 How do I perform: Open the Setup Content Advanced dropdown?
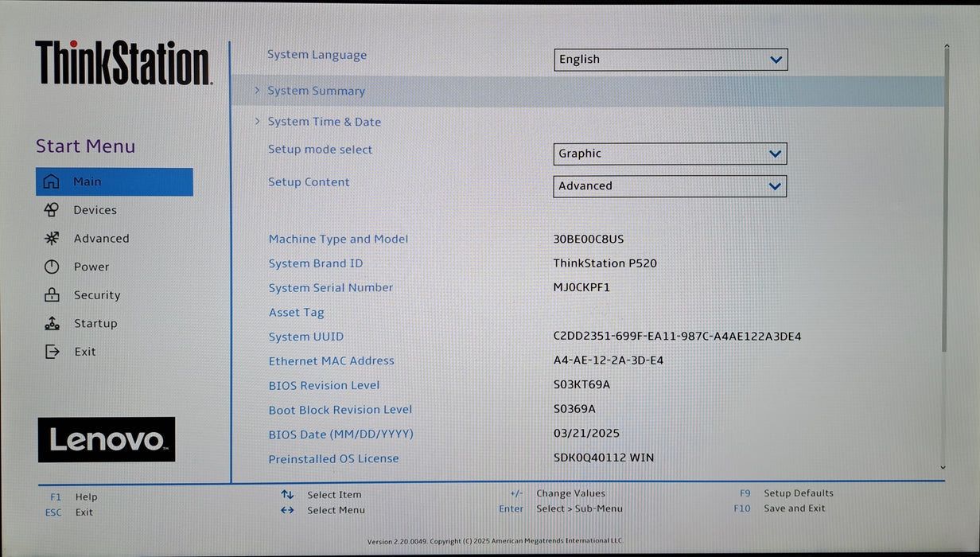tap(670, 186)
